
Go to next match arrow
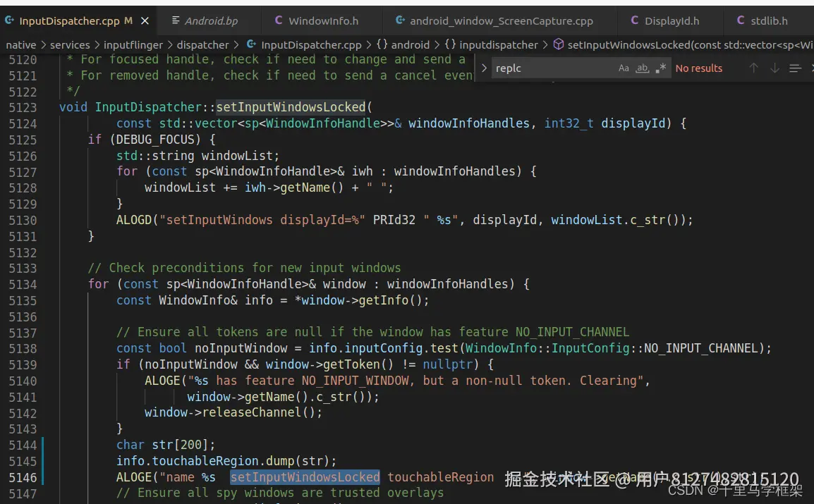pos(774,68)
